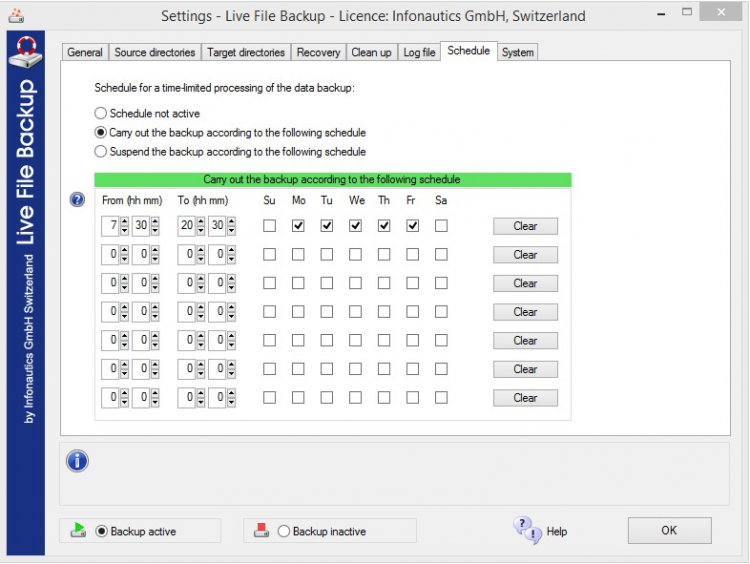This screenshot has width=750, height=564.
Task: Select 'Schedule not active' radio button
Action: tap(100, 113)
